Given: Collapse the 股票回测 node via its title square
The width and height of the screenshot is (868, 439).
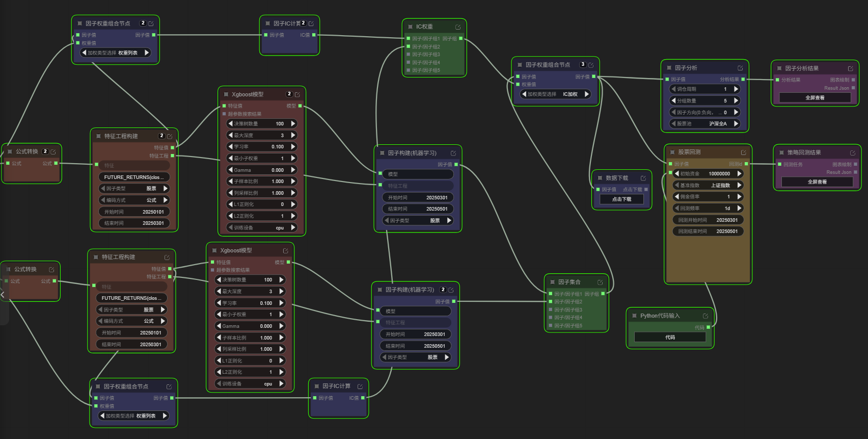Looking at the screenshot, I should [672, 152].
